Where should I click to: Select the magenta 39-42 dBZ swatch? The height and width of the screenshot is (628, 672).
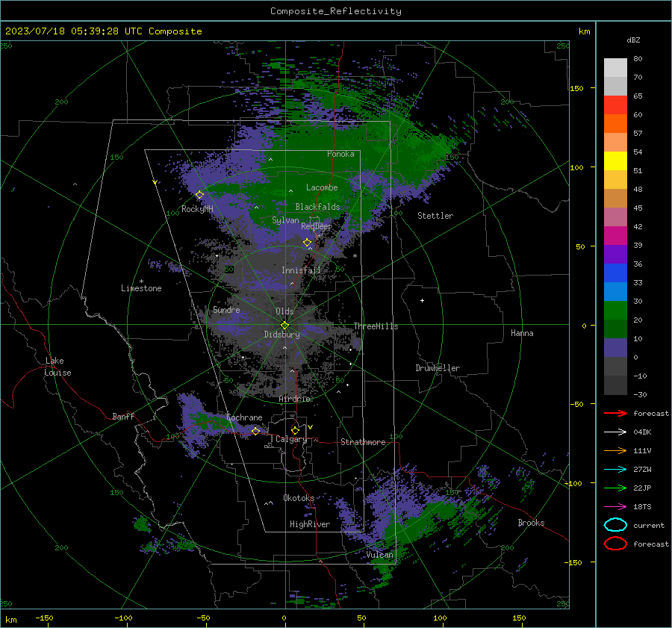point(615,236)
